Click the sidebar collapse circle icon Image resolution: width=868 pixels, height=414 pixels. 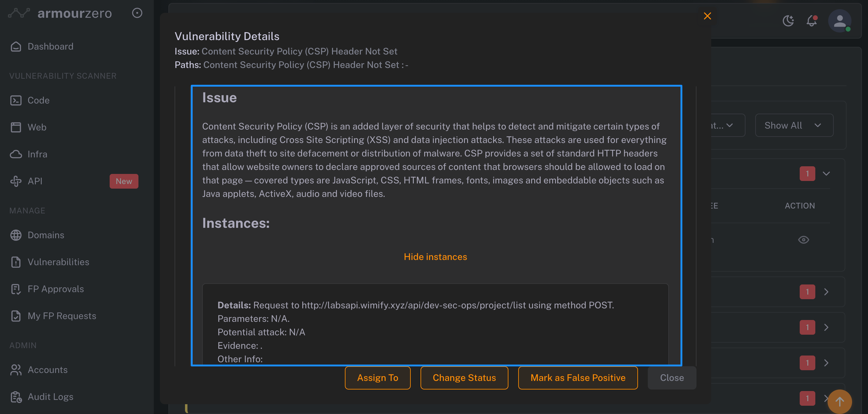(x=137, y=13)
